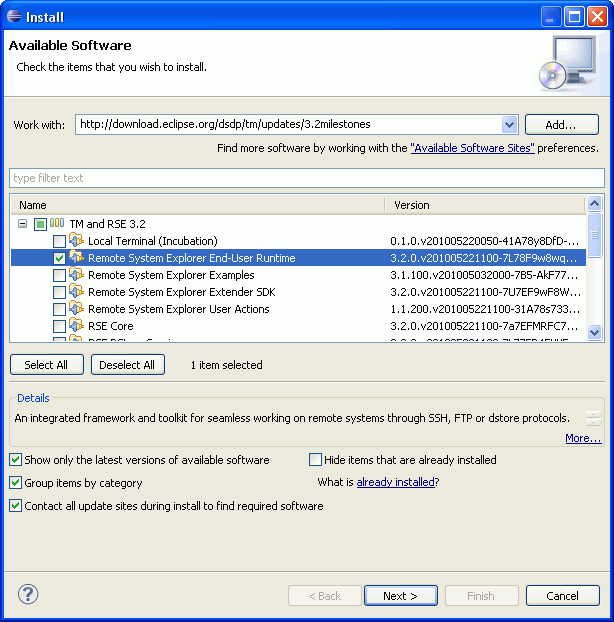Click the RSE Core feature icon

(x=76, y=325)
